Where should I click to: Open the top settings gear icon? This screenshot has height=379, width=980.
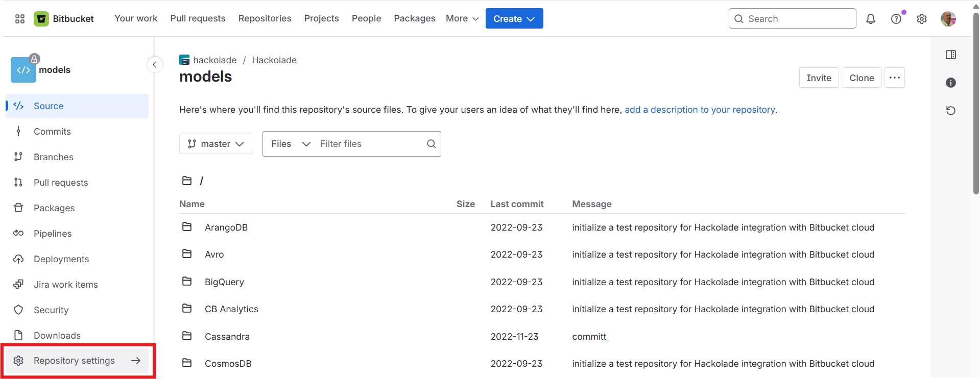coord(922,19)
